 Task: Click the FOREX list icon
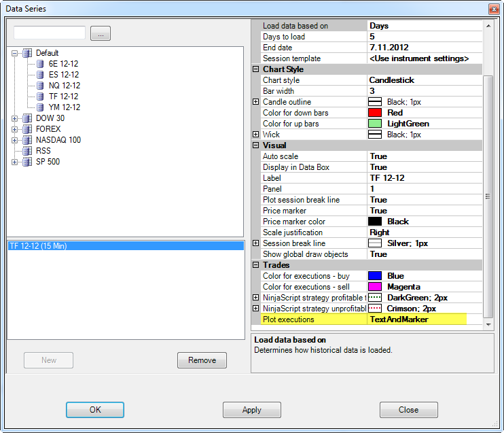27,129
